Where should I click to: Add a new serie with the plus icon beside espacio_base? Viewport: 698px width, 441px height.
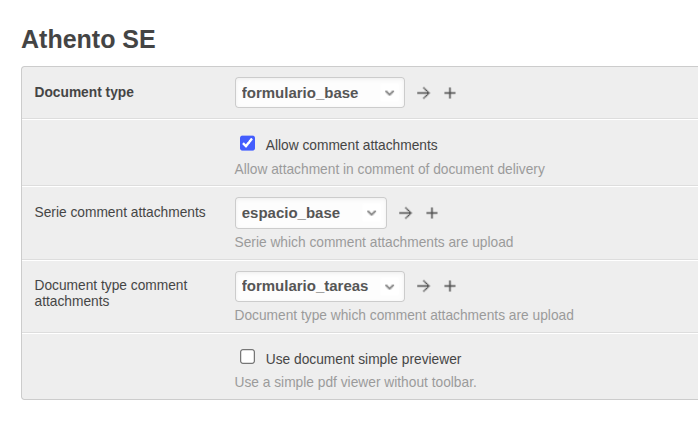pos(432,213)
